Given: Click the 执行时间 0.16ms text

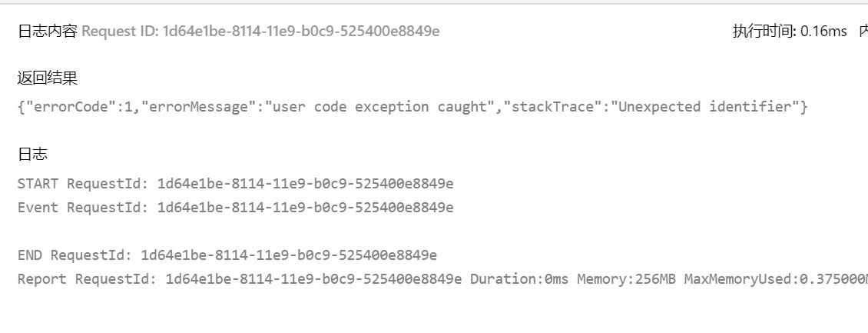Looking at the screenshot, I should pos(790,32).
